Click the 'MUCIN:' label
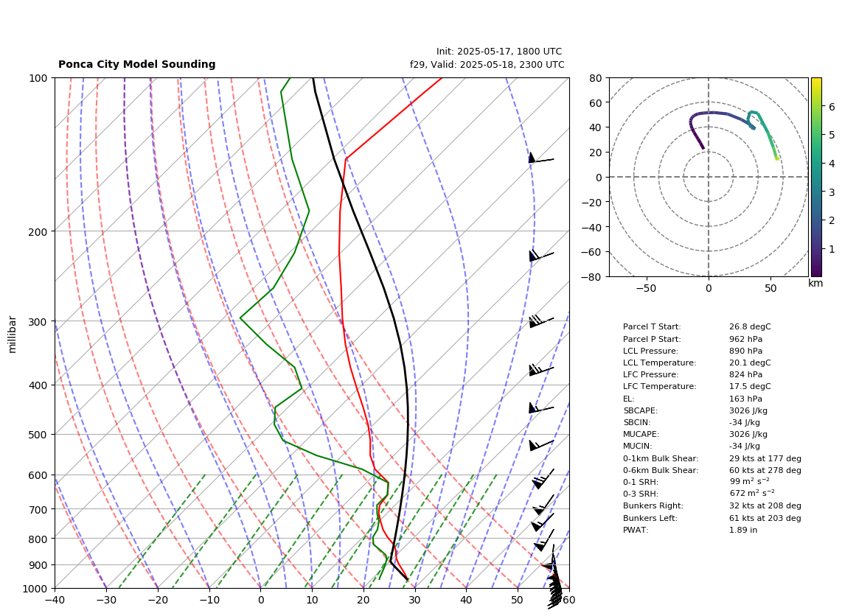 [638, 446]
